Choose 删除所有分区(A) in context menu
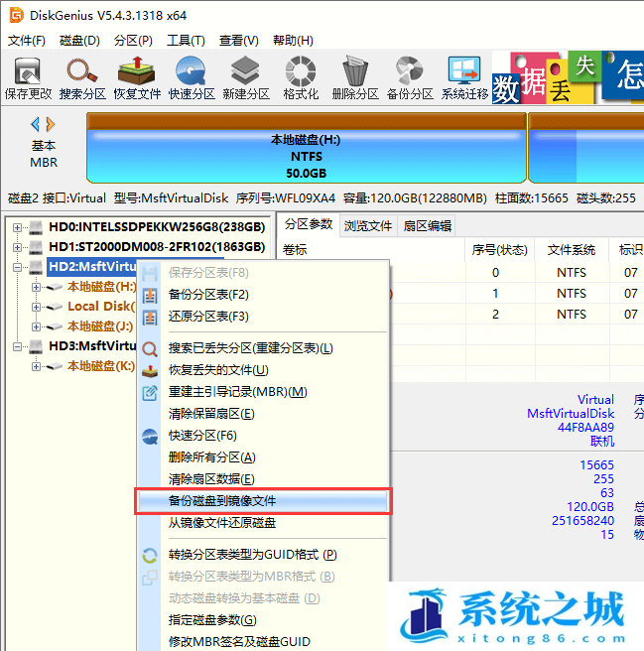The width and height of the screenshot is (644, 651). tap(263, 457)
